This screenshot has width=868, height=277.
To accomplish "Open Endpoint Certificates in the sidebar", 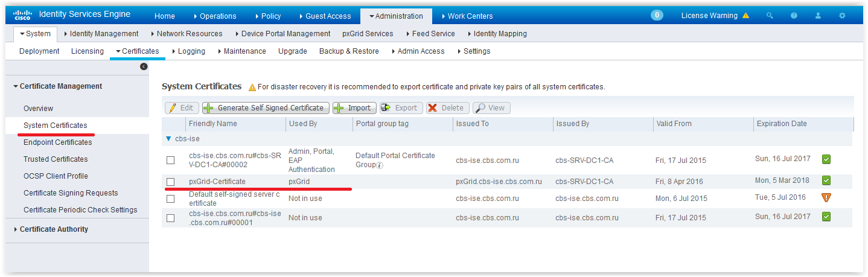I will (58, 142).
